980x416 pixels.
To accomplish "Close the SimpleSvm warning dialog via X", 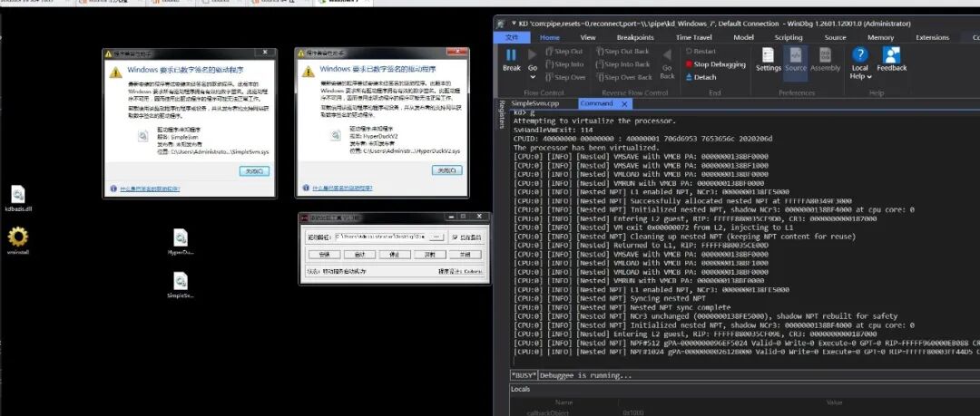I will pos(266,53).
